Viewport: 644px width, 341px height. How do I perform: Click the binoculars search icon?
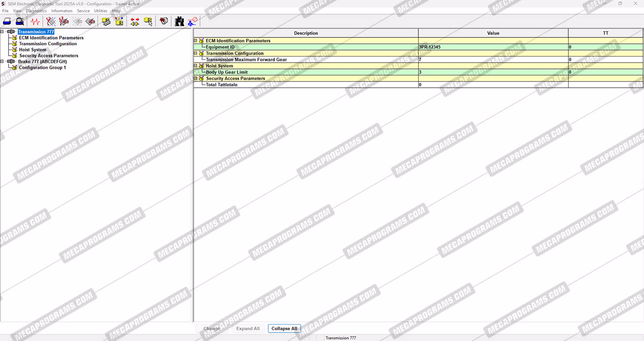[x=180, y=21]
